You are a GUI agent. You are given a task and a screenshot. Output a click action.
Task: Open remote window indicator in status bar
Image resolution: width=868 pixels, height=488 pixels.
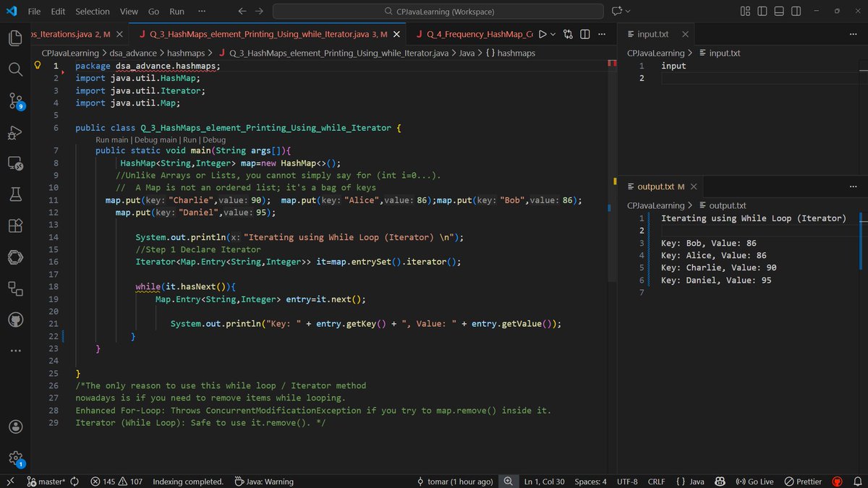click(x=10, y=481)
